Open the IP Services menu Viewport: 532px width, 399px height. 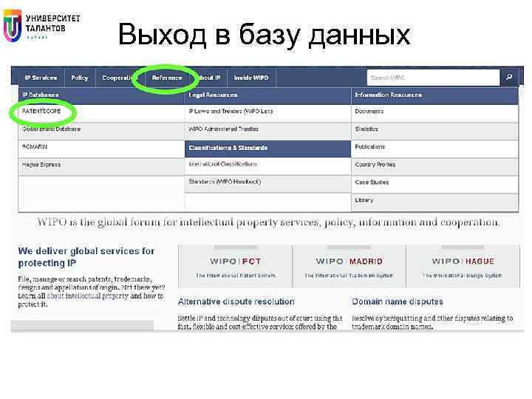coord(41,78)
